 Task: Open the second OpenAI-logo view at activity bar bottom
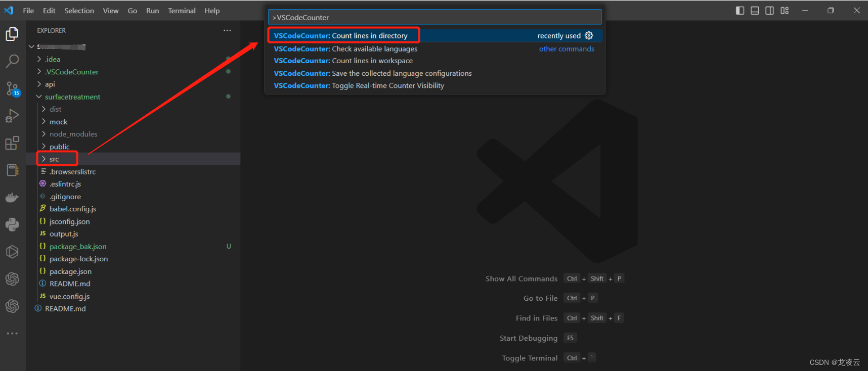[x=12, y=306]
